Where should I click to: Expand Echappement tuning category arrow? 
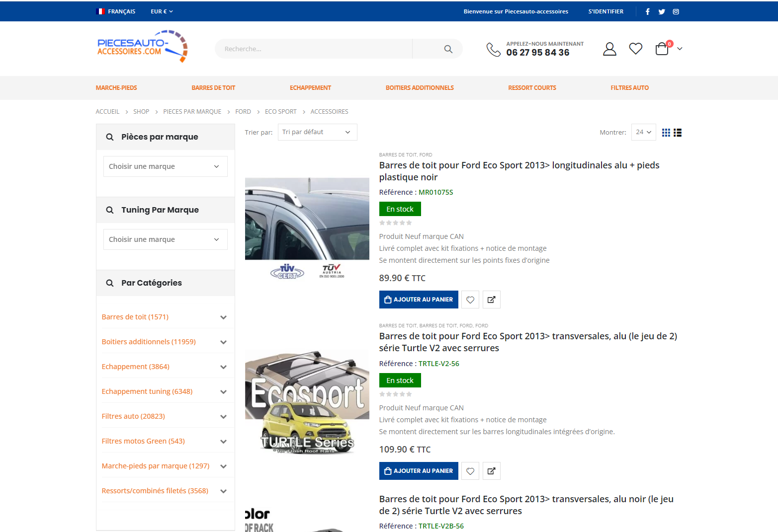coord(223,392)
